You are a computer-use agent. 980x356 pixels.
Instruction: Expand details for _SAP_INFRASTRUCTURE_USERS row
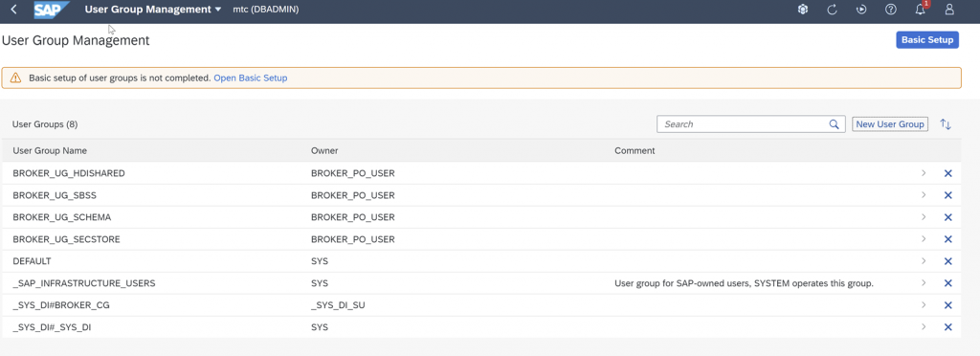(924, 283)
